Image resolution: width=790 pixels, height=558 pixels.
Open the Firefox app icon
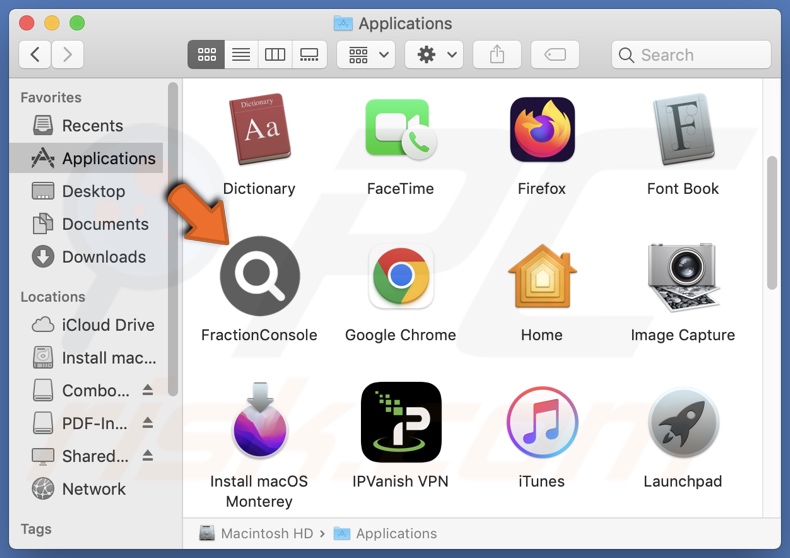(542, 130)
